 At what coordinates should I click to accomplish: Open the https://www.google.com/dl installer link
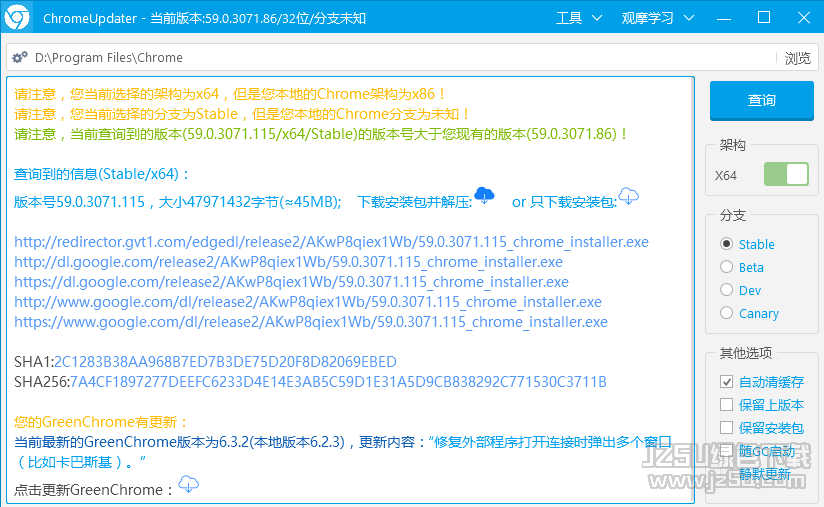(311, 322)
